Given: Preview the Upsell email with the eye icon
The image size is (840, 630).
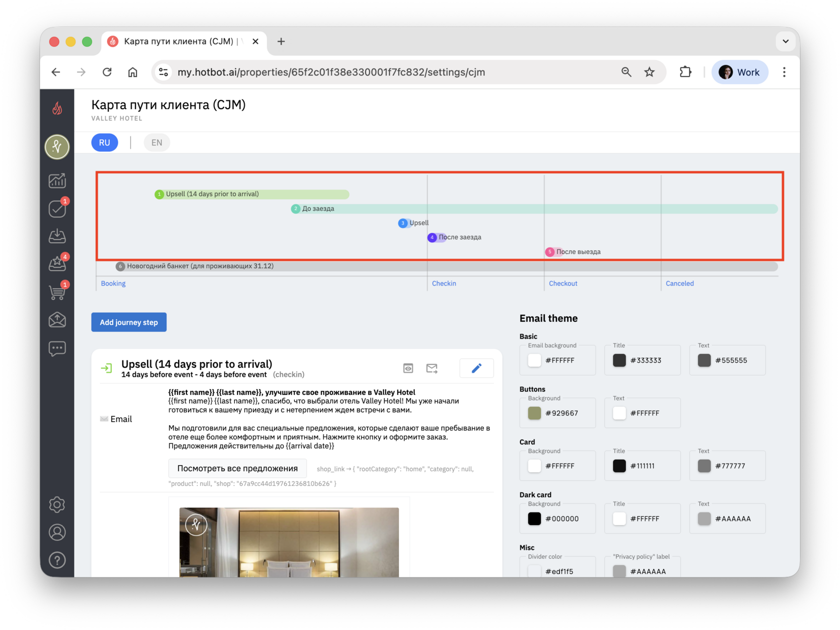Looking at the screenshot, I should click(408, 368).
